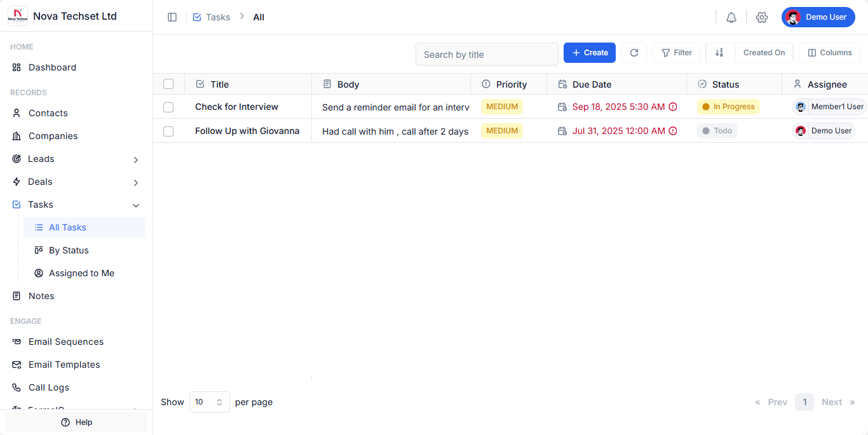Check the row for Follow Up with Giovanna
Screen dimensions: 868x435
click(x=168, y=131)
